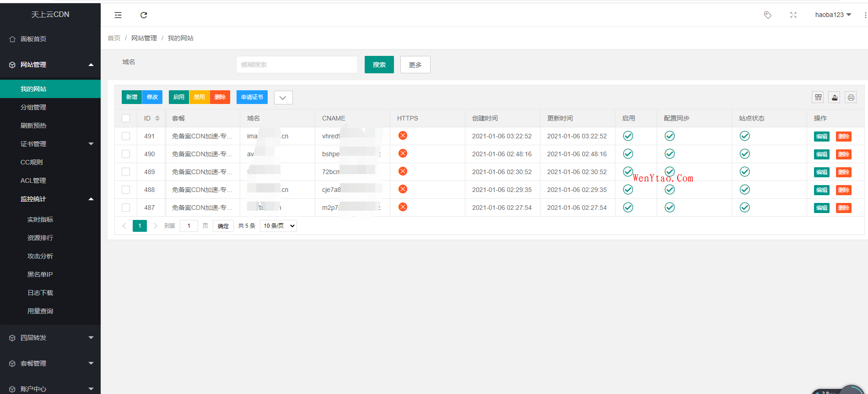Click the 启用 check icon for row 487
The width and height of the screenshot is (868, 394).
[628, 208]
